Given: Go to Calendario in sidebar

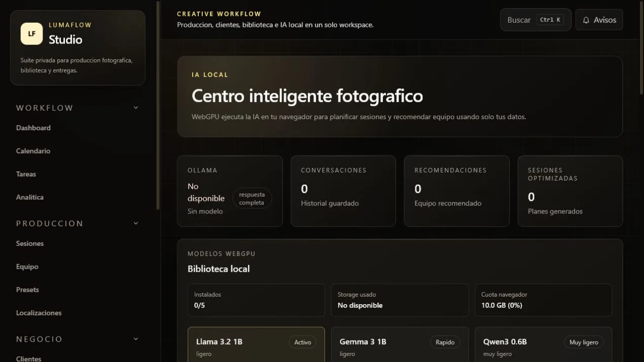Looking at the screenshot, I should click(x=33, y=151).
